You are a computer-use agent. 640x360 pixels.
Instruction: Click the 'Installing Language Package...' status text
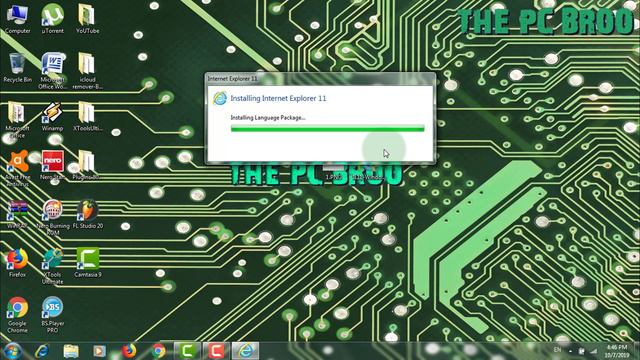(x=268, y=118)
